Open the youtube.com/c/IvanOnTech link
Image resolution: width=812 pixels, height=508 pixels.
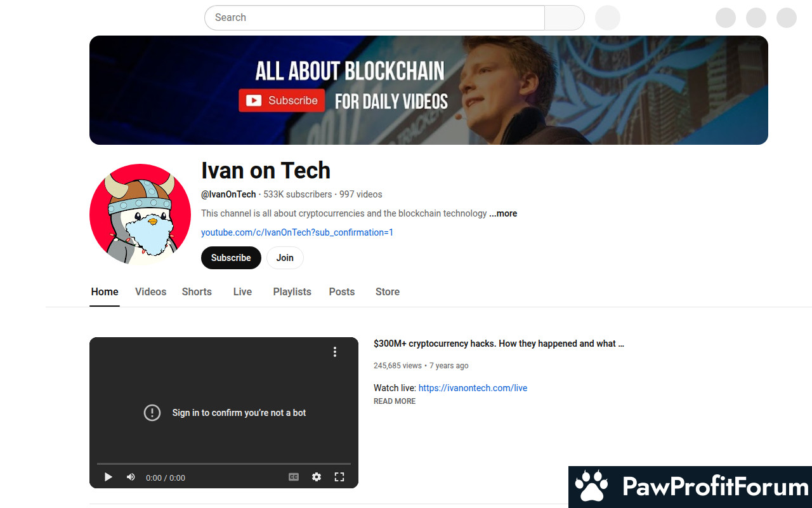point(297,232)
